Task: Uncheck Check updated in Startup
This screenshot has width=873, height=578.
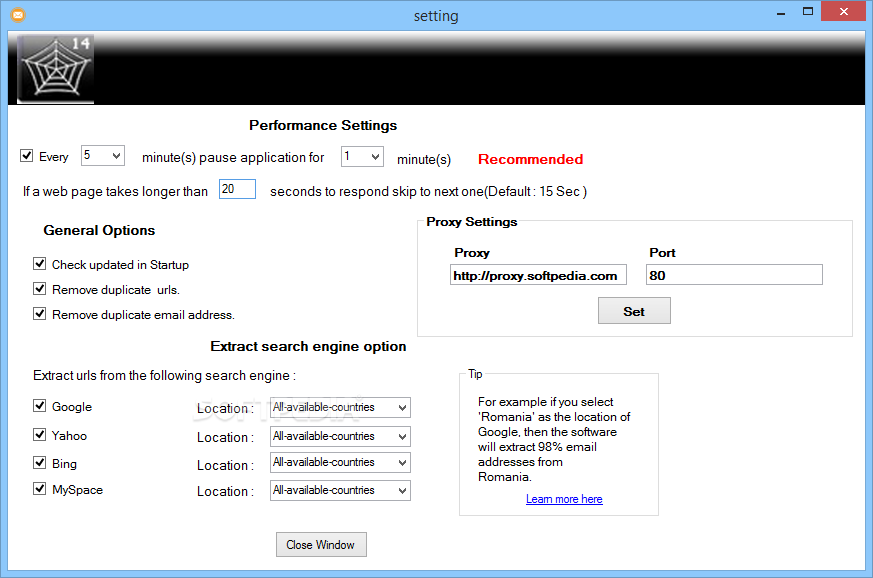Action: (x=40, y=263)
